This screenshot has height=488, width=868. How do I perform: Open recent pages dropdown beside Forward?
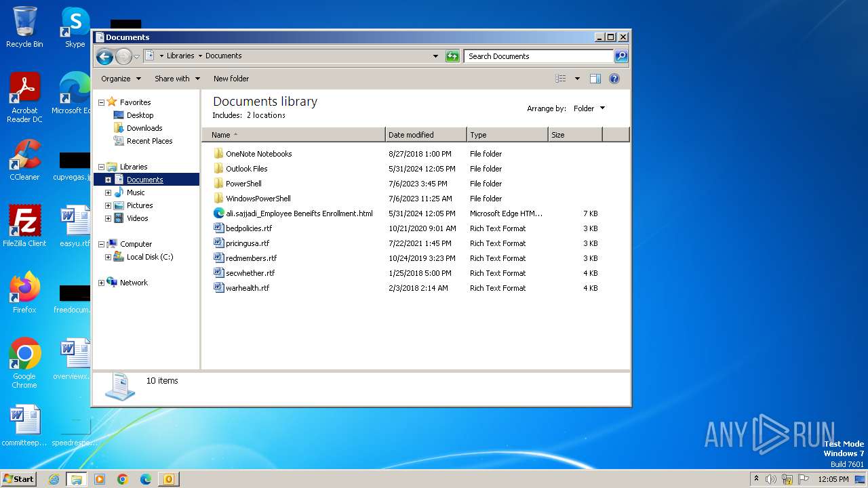pyautogui.click(x=136, y=56)
